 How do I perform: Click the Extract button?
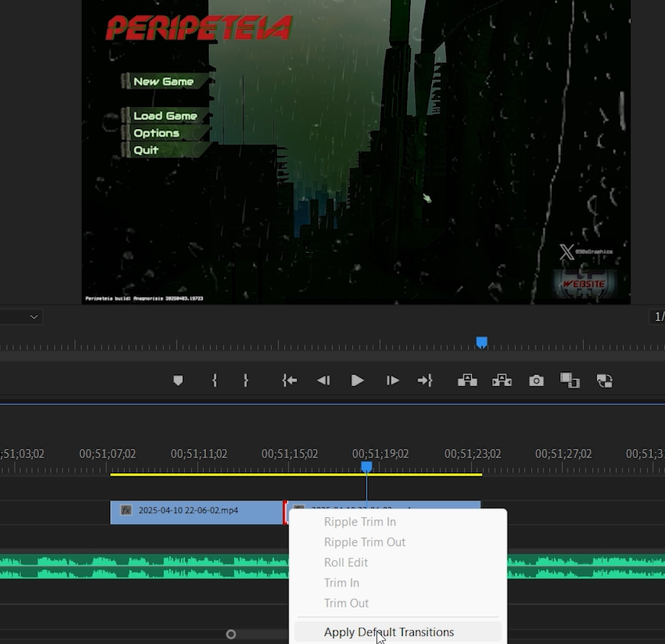pyautogui.click(x=502, y=380)
